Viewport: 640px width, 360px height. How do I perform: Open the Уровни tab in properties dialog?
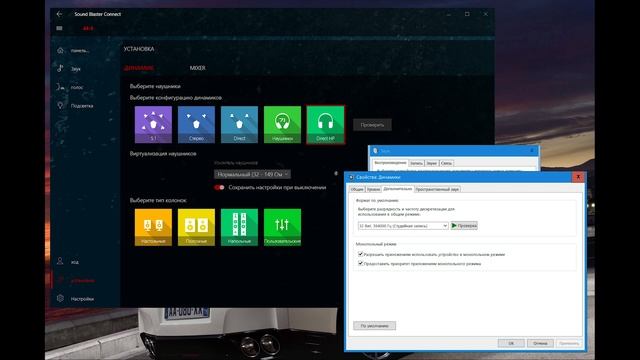[373, 189]
